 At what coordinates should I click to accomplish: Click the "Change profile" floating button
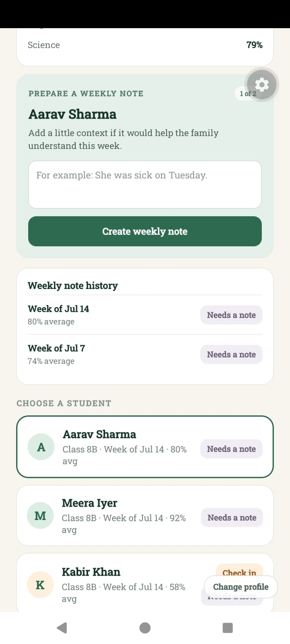tap(241, 587)
